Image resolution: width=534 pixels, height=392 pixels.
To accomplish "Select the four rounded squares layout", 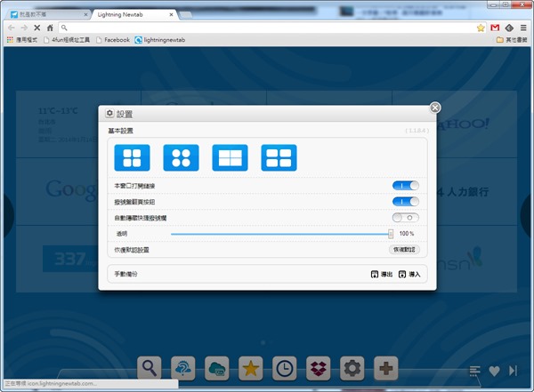I will [132, 157].
